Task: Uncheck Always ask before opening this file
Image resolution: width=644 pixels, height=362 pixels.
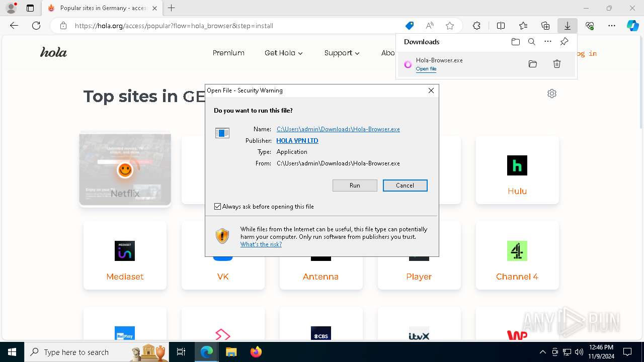Action: [x=218, y=207]
